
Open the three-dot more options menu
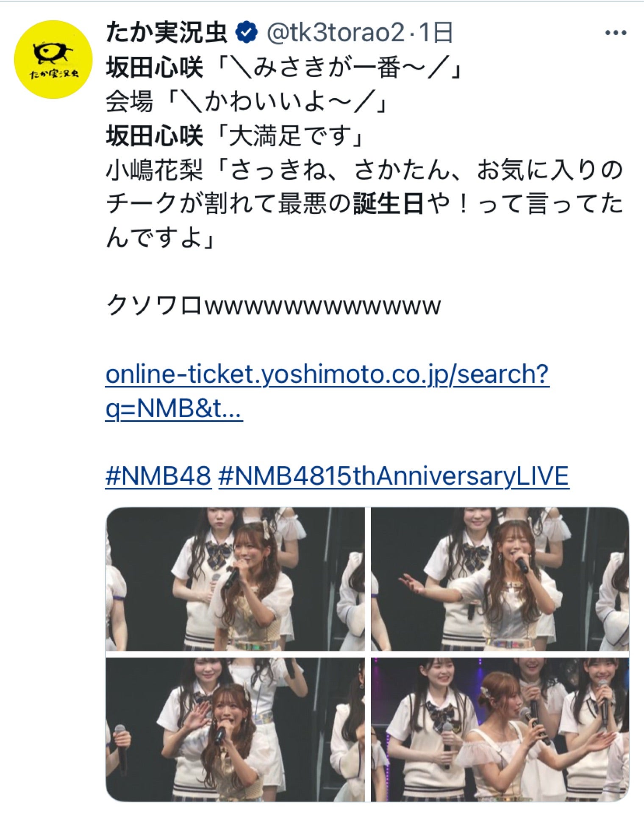coord(616,33)
